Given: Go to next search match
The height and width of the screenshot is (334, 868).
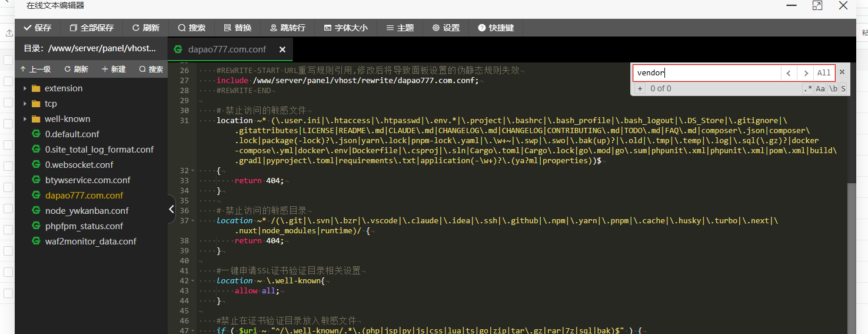Looking at the screenshot, I should 805,73.
